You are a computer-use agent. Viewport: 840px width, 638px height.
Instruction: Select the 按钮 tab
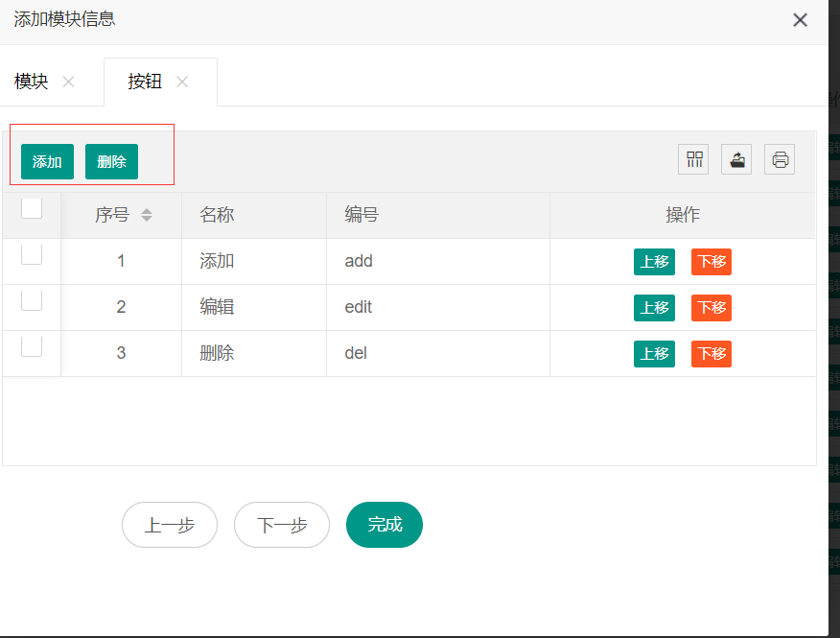tap(145, 82)
